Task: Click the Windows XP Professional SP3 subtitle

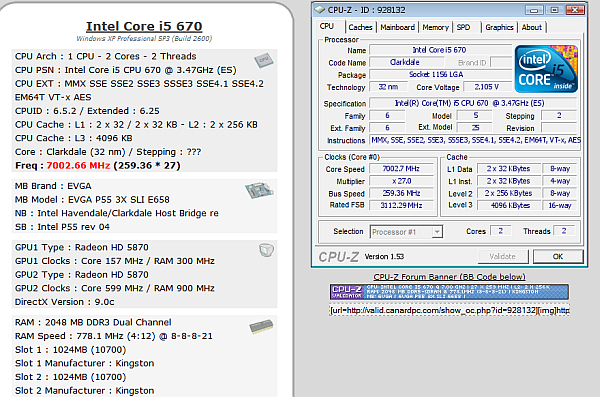Action: [x=144, y=38]
